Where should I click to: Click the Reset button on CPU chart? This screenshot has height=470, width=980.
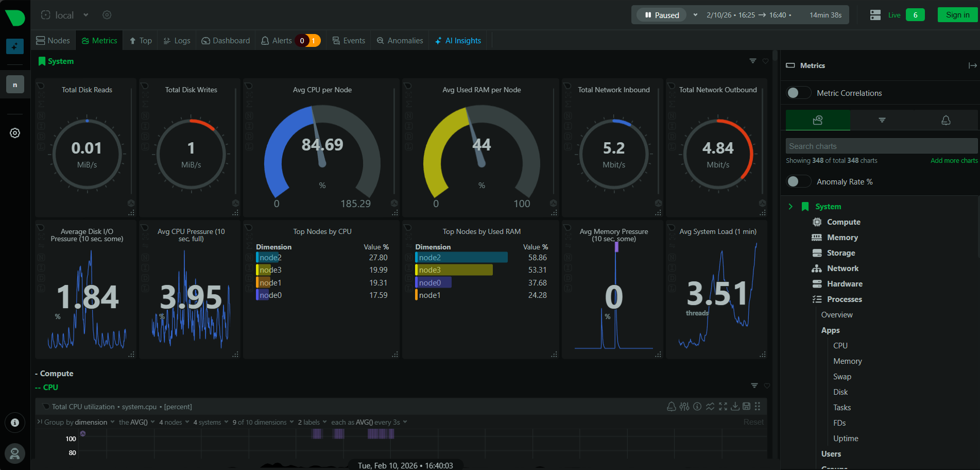coord(753,422)
